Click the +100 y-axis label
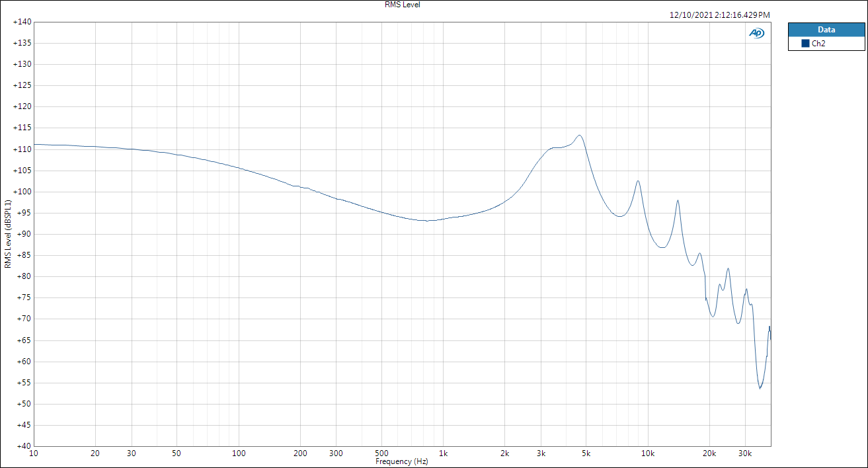This screenshot has width=868, height=468. (x=22, y=192)
